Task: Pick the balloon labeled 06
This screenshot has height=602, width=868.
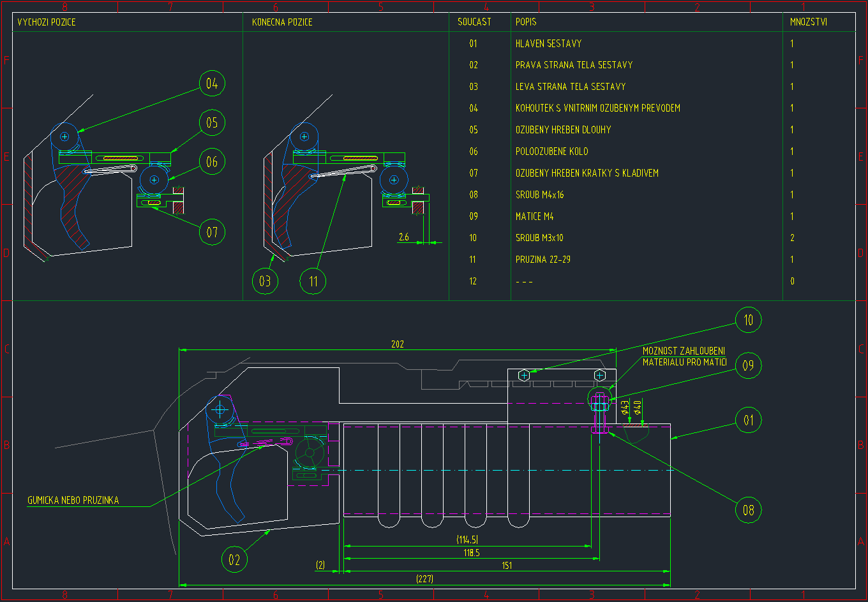Action: click(x=212, y=162)
